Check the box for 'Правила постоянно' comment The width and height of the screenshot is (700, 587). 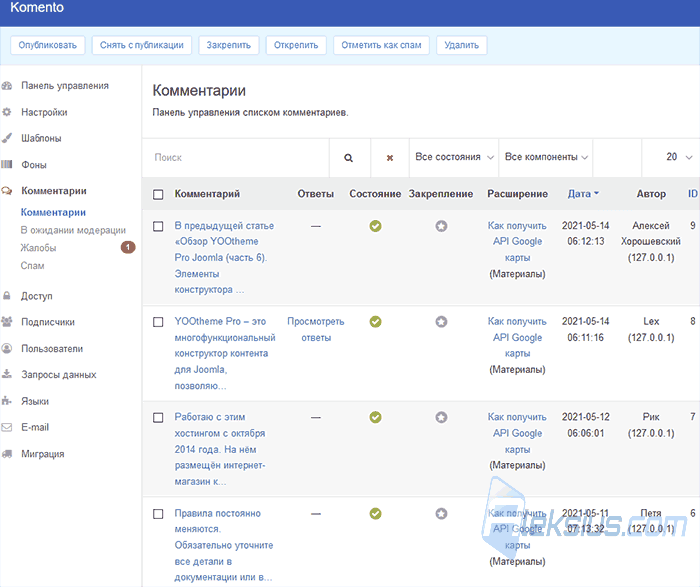pyautogui.click(x=158, y=514)
